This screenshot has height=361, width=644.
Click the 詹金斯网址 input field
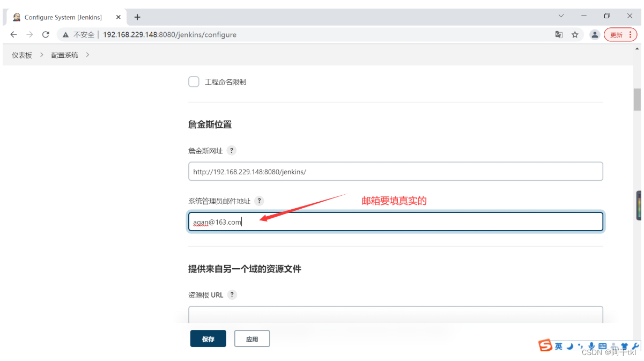(396, 172)
